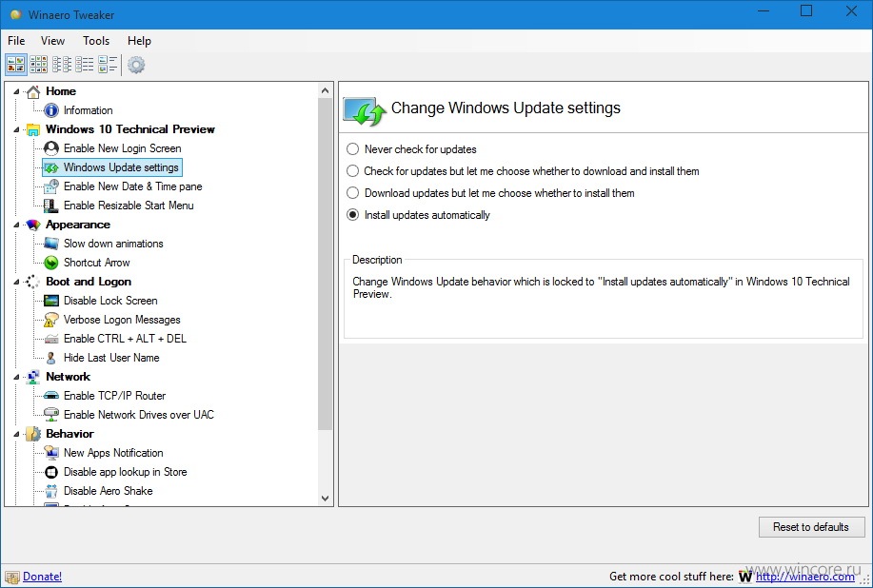
Task: Click the Enable CTRL + ALT + DEL keyboard icon
Action: pos(51,339)
